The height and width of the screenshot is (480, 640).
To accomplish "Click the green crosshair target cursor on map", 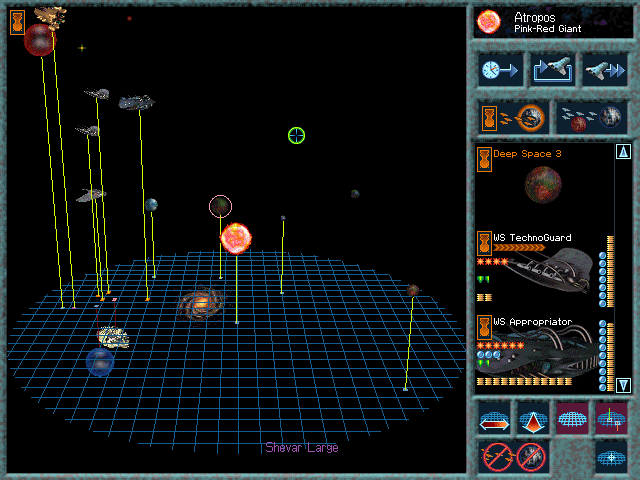I will coord(296,136).
